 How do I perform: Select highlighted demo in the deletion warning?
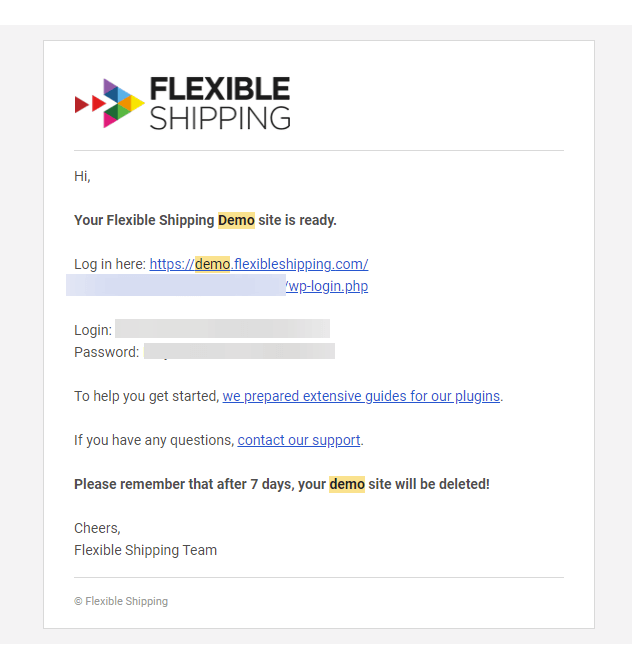point(347,484)
